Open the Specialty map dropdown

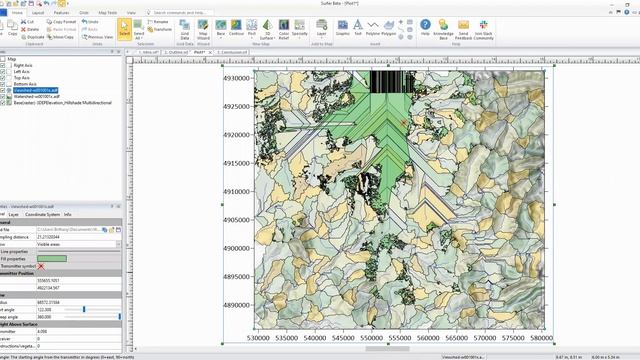[300, 38]
